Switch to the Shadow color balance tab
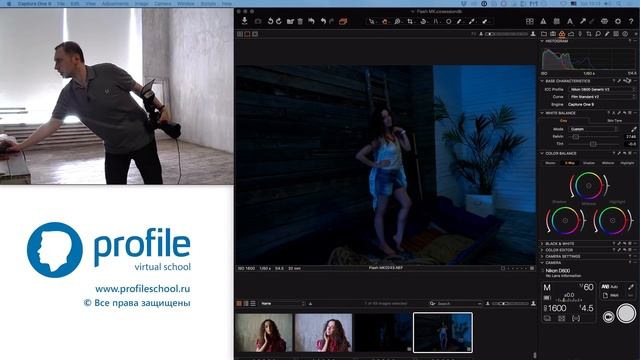Image resolution: width=640 pixels, height=360 pixels. coord(589,163)
